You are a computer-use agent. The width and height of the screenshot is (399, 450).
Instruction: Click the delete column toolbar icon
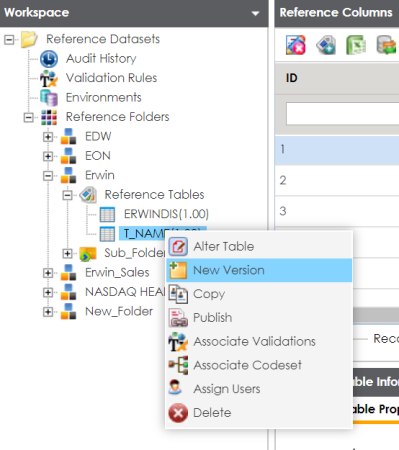pos(296,45)
